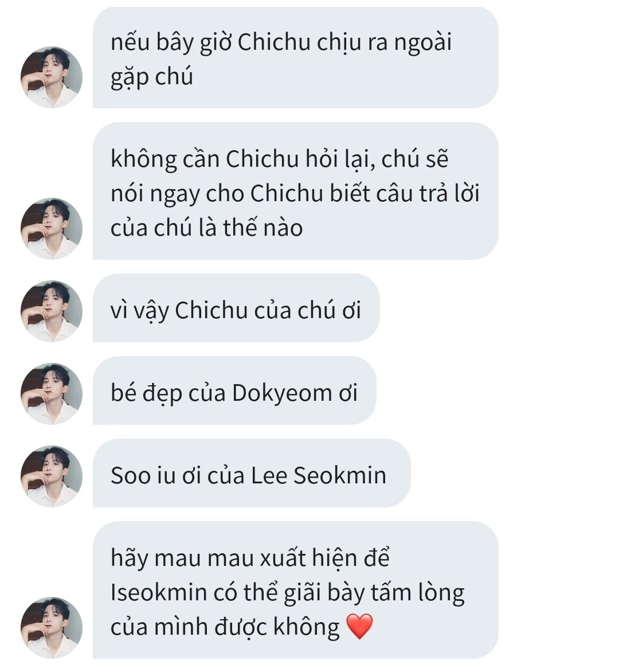Select the 'Soo iu ơi của Lee Seokmin' message

(252, 473)
